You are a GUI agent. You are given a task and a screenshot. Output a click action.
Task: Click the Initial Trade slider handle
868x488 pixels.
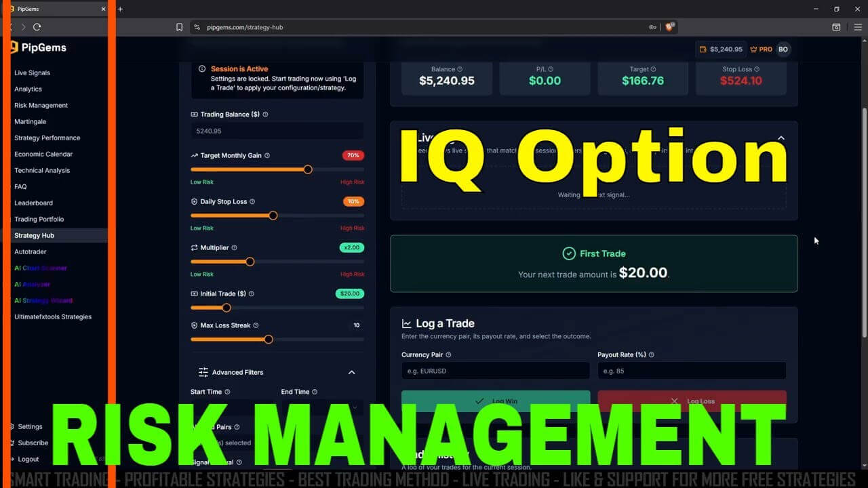226,308
